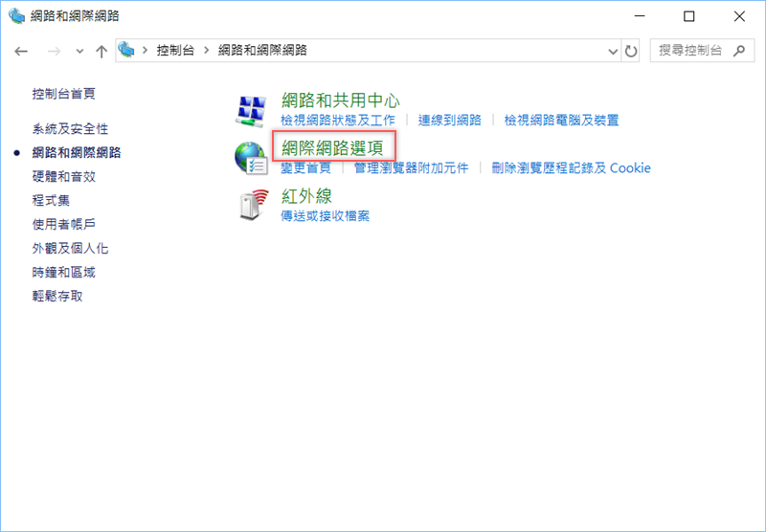Open 系統及安全性 in sidebar
Image resolution: width=766 pixels, height=532 pixels.
point(70,129)
